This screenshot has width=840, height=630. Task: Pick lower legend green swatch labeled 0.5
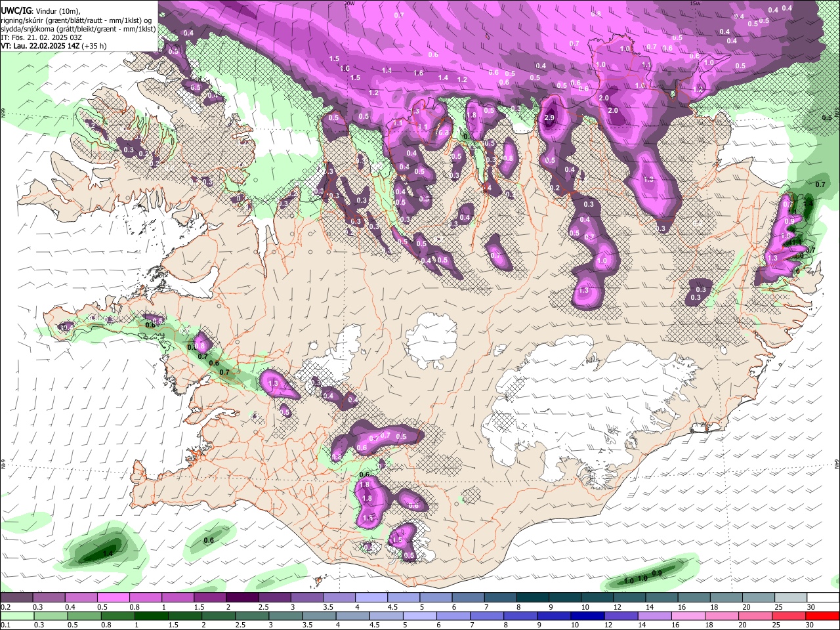(84, 616)
